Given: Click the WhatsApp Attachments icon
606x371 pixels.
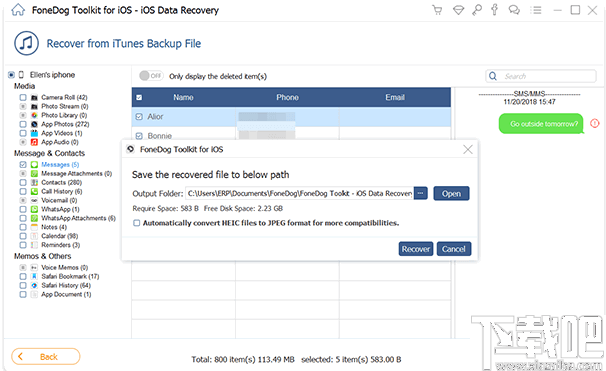Looking at the screenshot, I should pyautogui.click(x=34, y=218).
